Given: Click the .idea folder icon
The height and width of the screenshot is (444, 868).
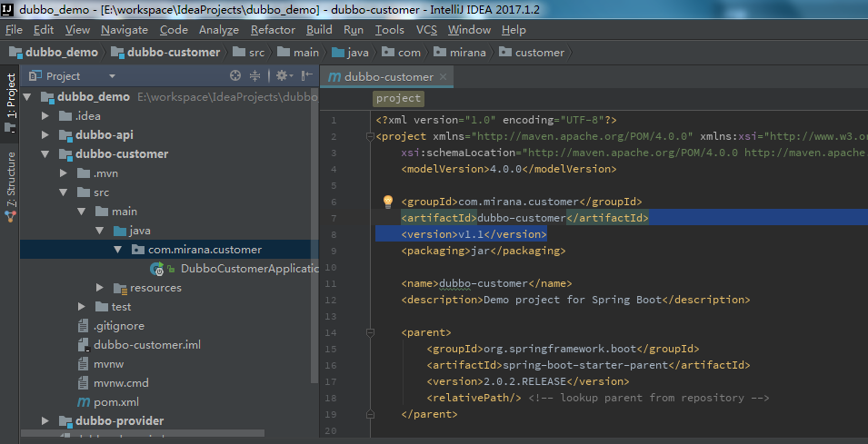Looking at the screenshot, I should coord(65,115).
